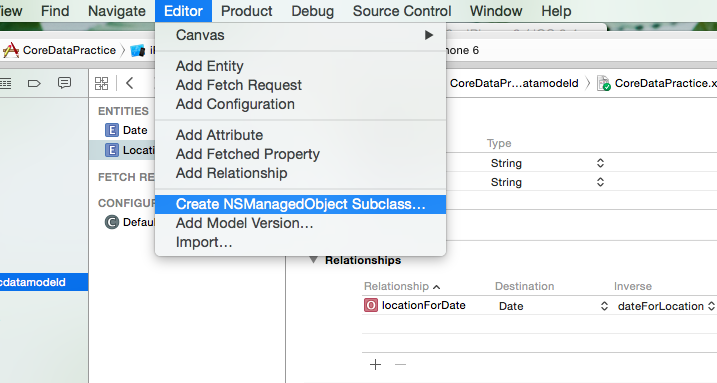Image resolution: width=717 pixels, height=383 pixels.
Task: Click the Type column header
Action: pos(499,144)
